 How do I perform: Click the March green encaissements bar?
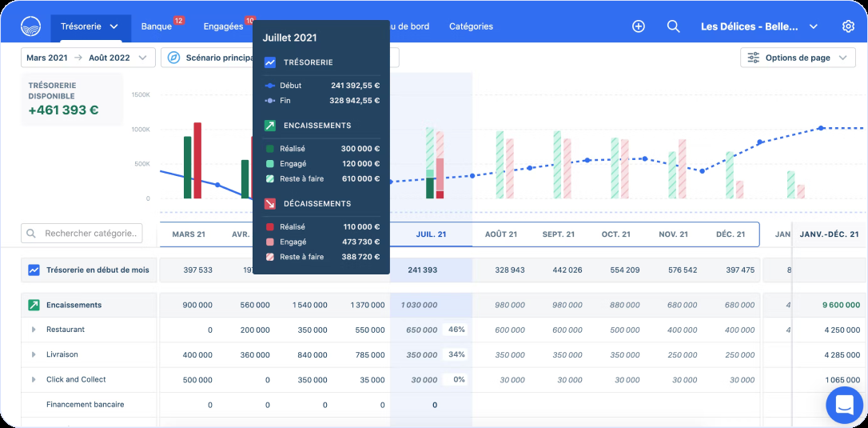[x=188, y=167]
